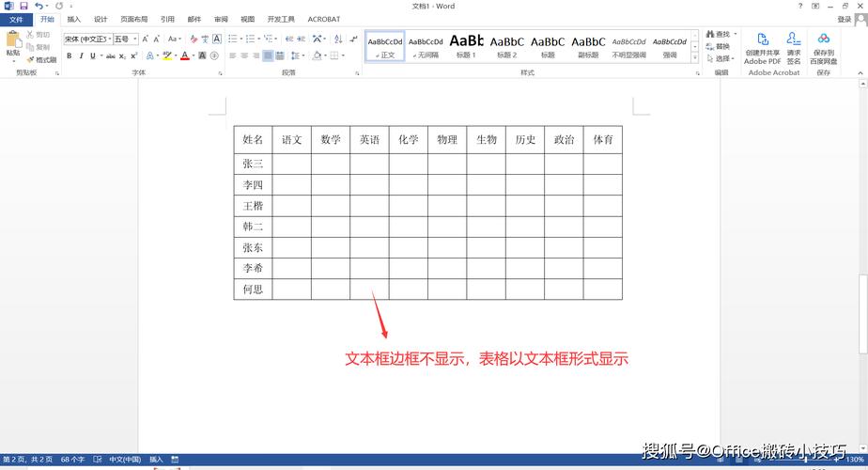The image size is (868, 470).
Task: Toggle Underline formatting
Action: point(92,55)
